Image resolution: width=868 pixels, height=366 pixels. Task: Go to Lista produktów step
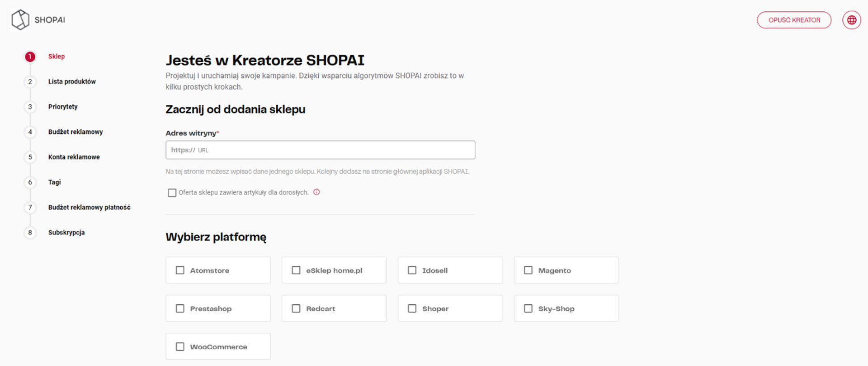(x=72, y=82)
